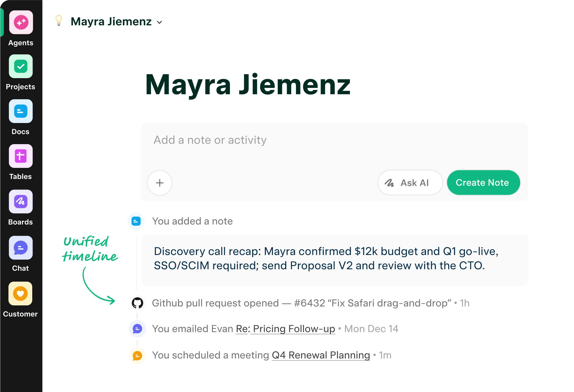This screenshot has width=574, height=392.
Task: Click the purple email icon in the timeline
Action: point(137,329)
